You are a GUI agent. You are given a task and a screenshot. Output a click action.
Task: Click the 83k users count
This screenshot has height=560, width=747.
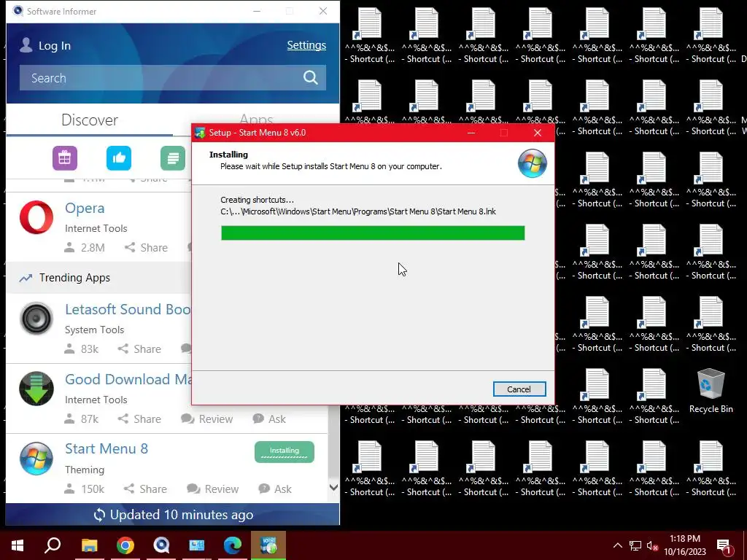click(x=90, y=349)
